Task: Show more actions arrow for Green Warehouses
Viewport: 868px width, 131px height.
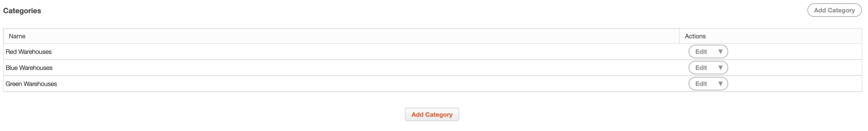Action: (x=720, y=84)
